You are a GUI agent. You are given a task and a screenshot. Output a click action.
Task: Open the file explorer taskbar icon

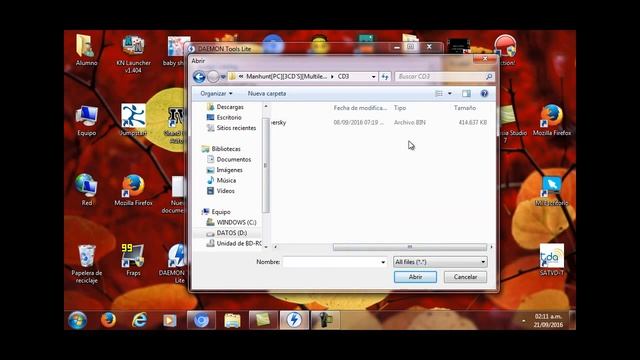coord(232,320)
